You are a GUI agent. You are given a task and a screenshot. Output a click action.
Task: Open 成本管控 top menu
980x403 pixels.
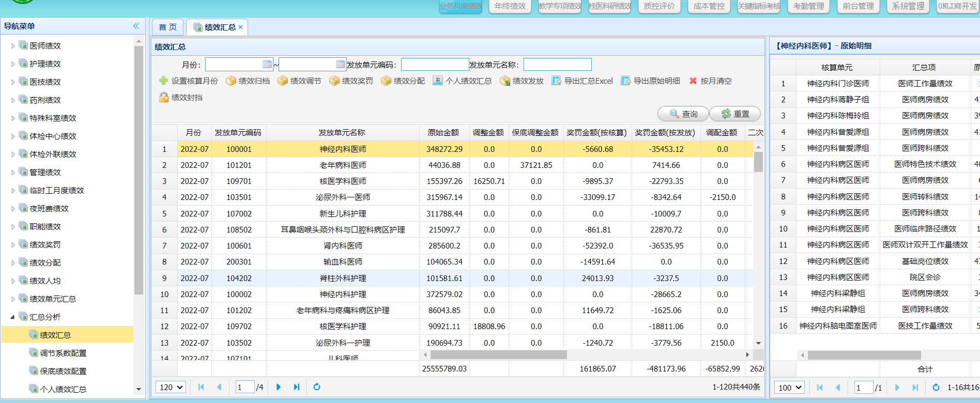pos(709,6)
